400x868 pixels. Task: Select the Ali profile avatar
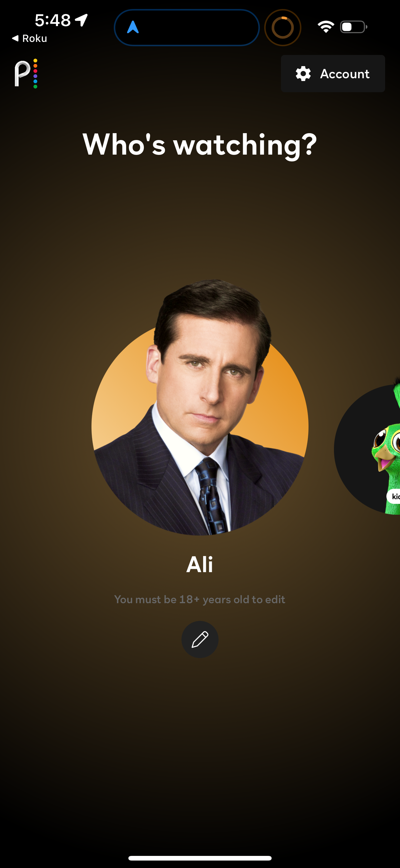[200, 407]
